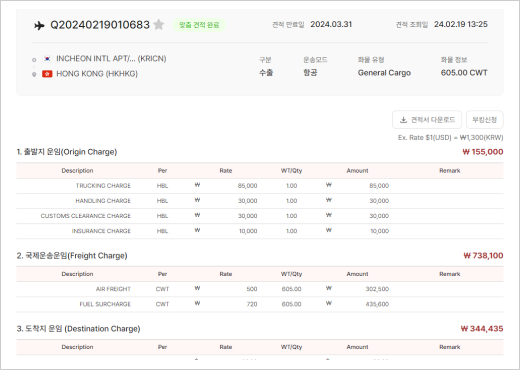Image resolution: width=520 pixels, height=370 pixels.
Task: Click the exchange rate note Ex. Rate $1(USD)
Action: [450, 138]
